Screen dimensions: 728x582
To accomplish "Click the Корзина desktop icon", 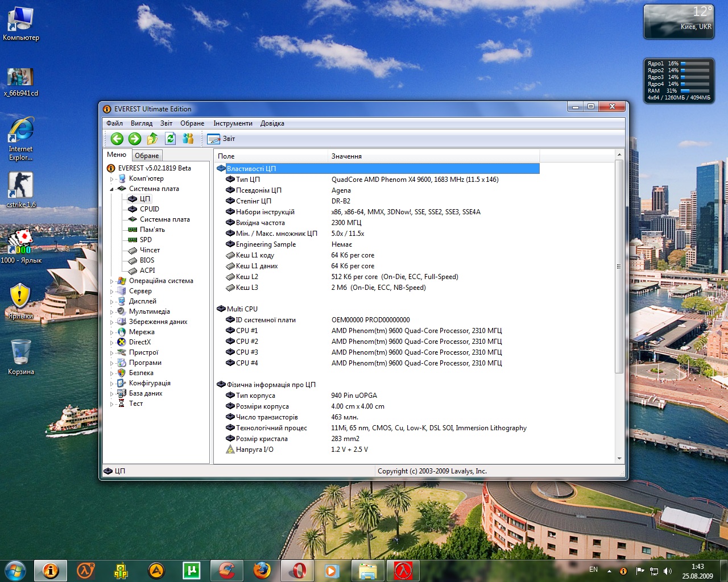I will 21,358.
